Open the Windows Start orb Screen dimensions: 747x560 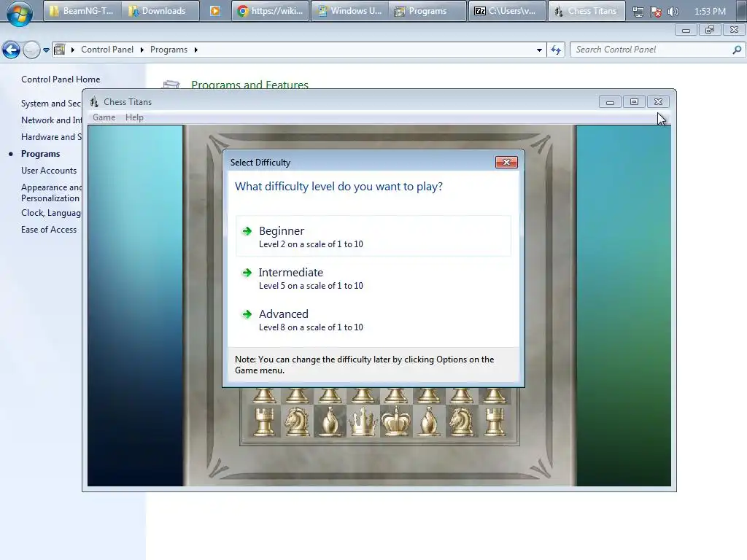tap(20, 12)
